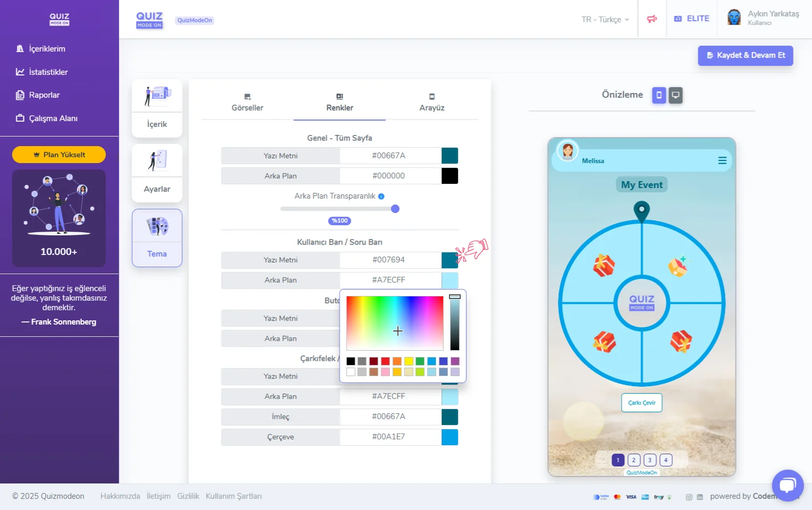812x510 pixels.
Task: Open the Ayarlar step card
Action: (x=157, y=173)
